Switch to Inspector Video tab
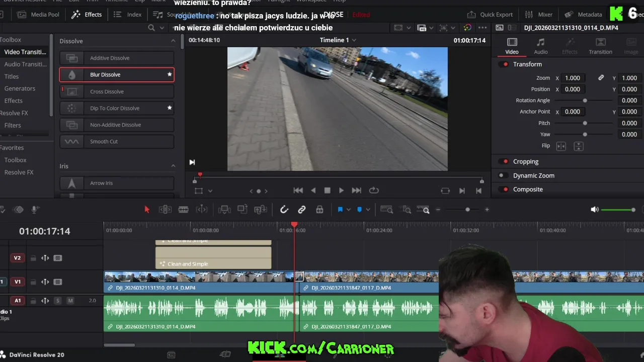Viewport: 644px width, 362px height. click(512, 46)
